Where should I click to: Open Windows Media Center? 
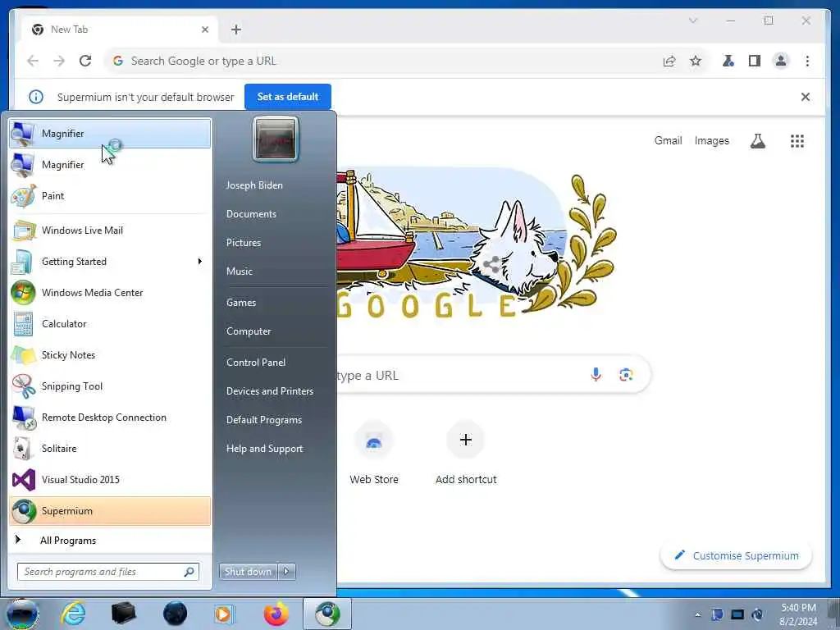point(110,293)
